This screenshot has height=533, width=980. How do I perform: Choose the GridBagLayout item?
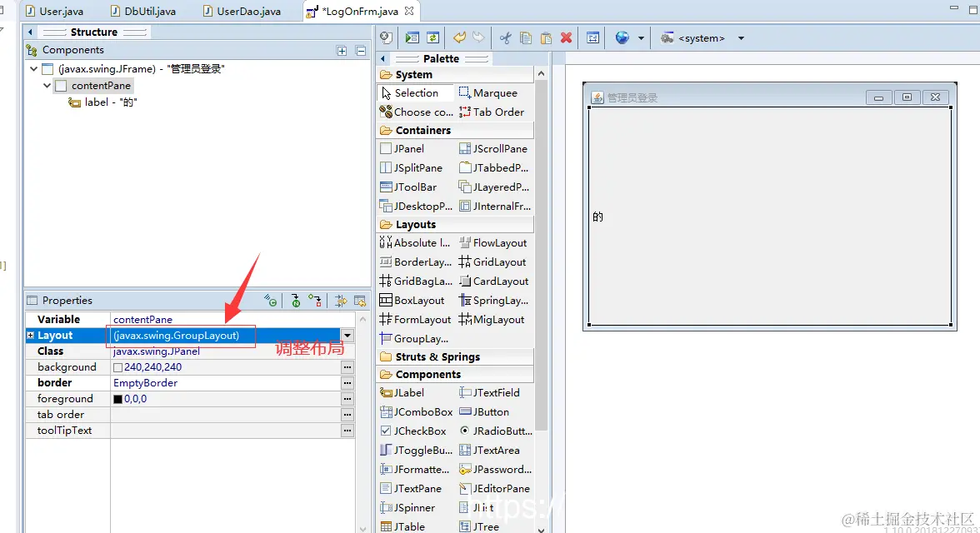416,281
